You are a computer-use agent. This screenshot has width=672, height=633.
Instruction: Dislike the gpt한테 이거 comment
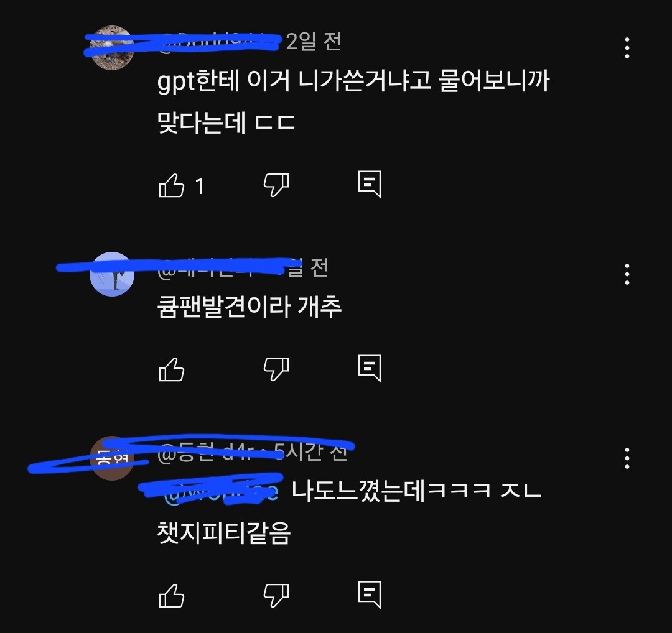coord(276,185)
